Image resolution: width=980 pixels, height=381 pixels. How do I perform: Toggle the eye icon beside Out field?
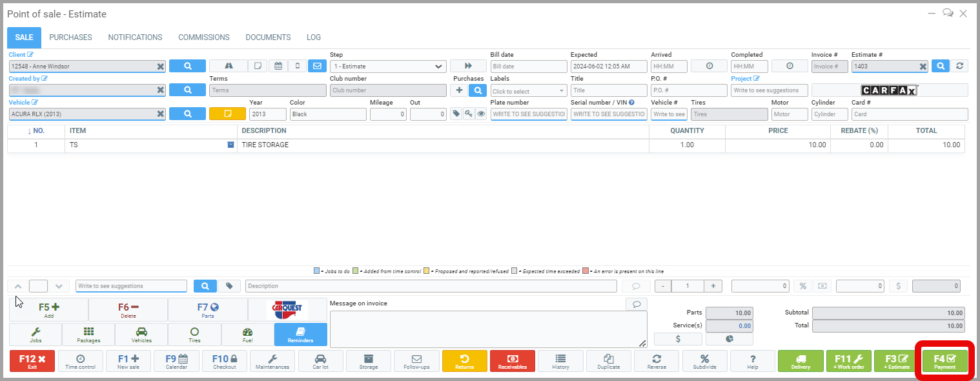pos(481,114)
